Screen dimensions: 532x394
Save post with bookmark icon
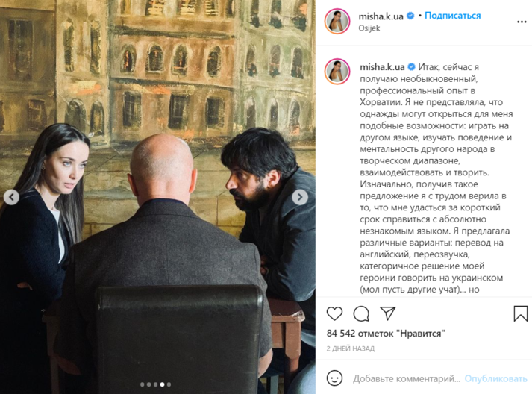tap(521, 313)
